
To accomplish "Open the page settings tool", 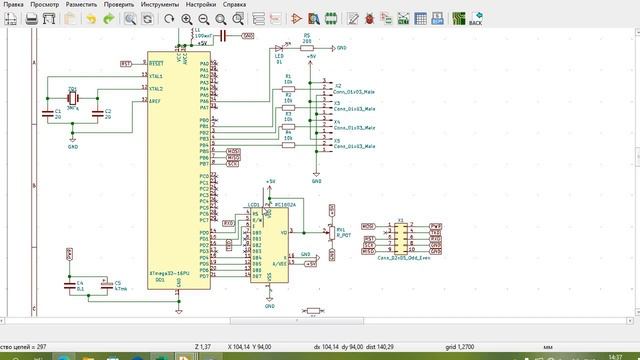I will (11, 19).
